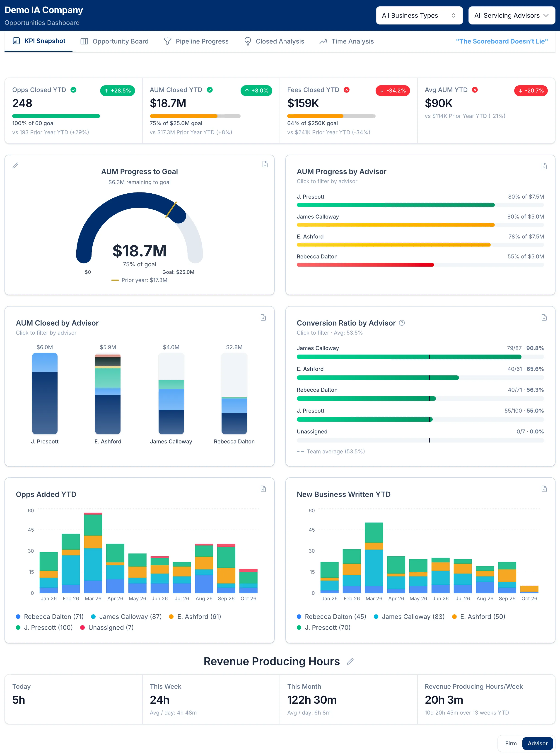
Task: Click the Time Analysis trend arrow icon
Action: point(323,41)
